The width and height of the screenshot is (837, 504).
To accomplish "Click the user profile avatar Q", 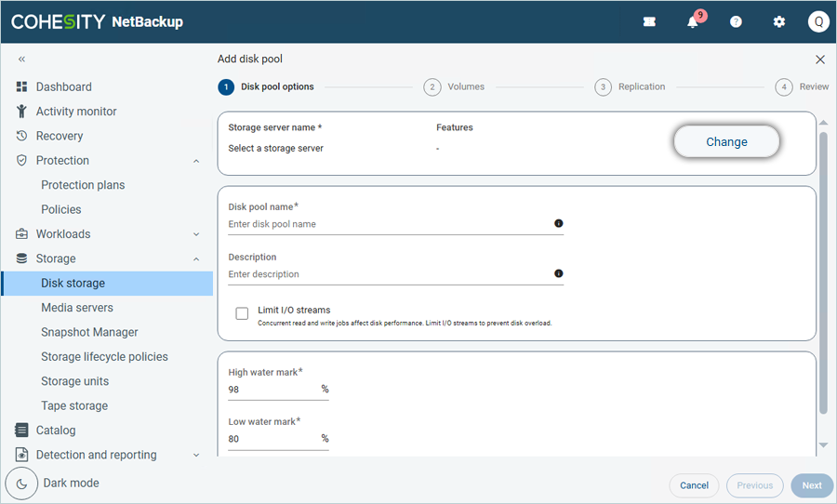I will tap(818, 21).
